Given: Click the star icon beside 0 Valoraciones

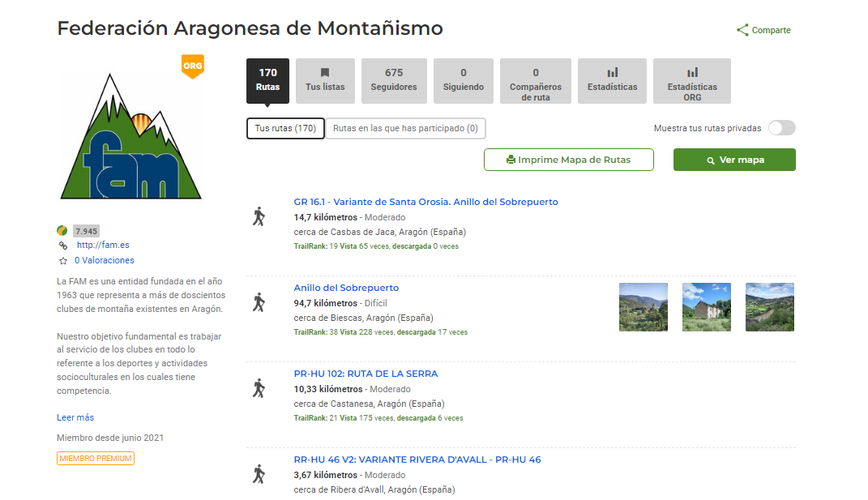Looking at the screenshot, I should pos(62,261).
